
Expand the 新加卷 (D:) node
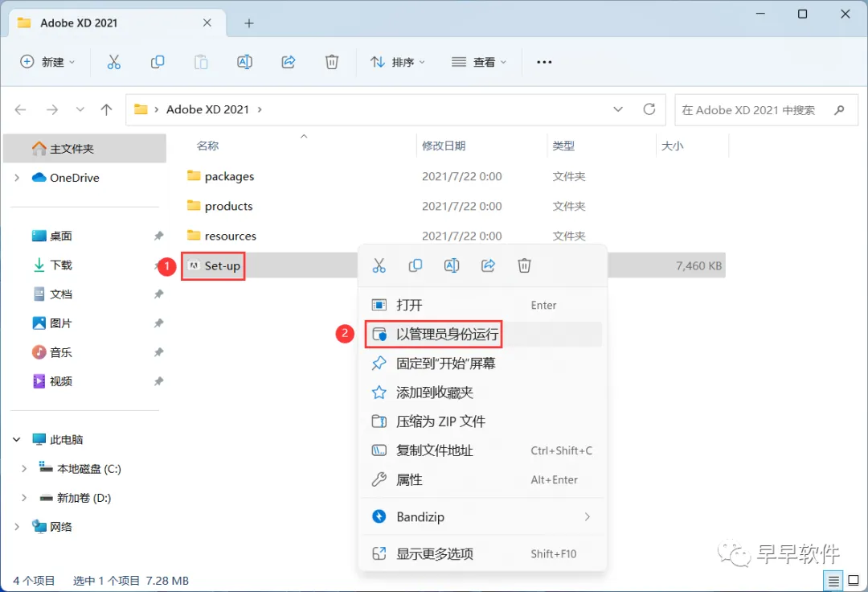click(24, 498)
